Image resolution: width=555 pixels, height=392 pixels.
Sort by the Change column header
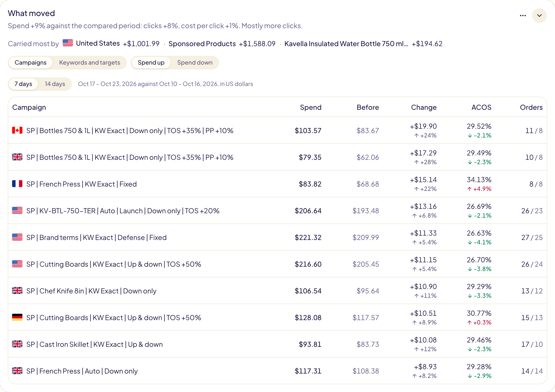(424, 107)
